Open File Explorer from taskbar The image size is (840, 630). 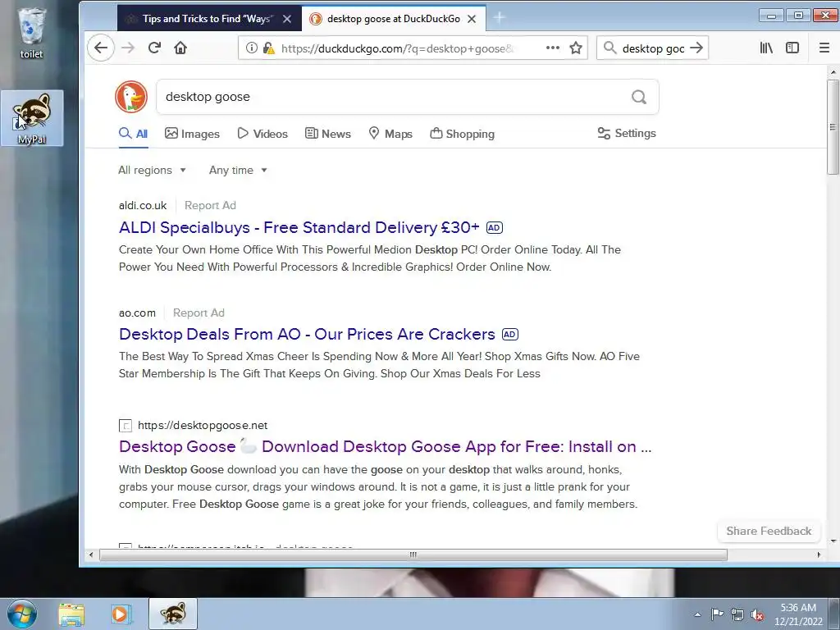point(71,614)
